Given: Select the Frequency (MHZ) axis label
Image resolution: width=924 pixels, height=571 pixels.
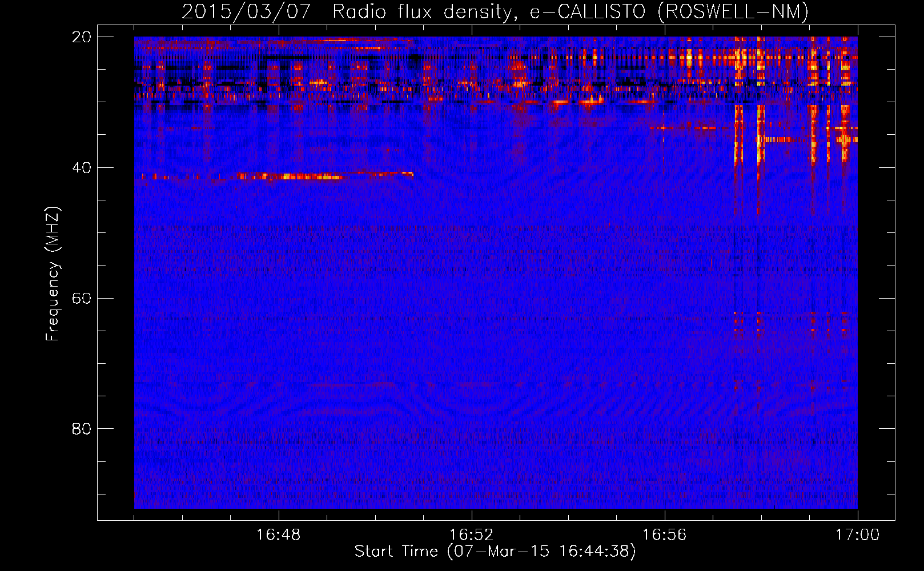Looking at the screenshot, I should point(52,274).
